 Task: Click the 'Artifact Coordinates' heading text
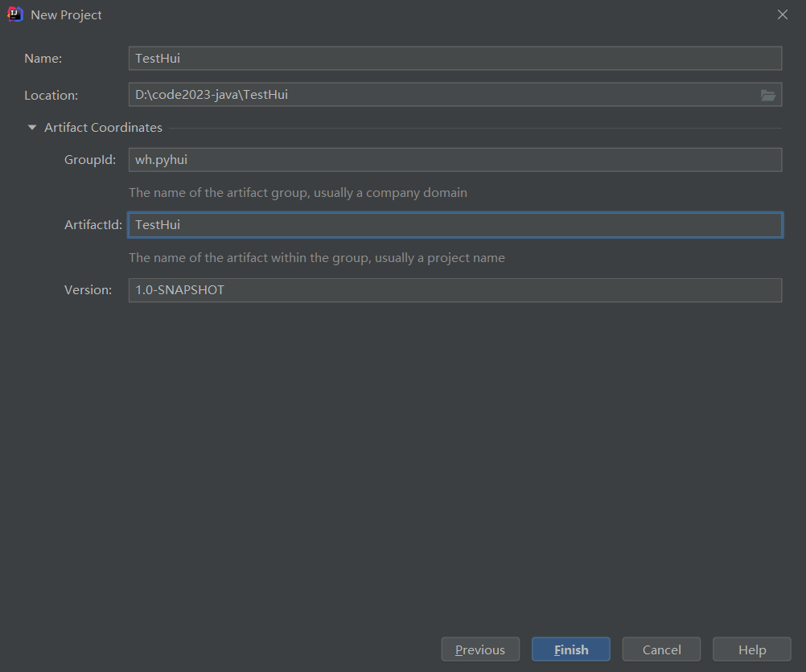click(x=103, y=128)
